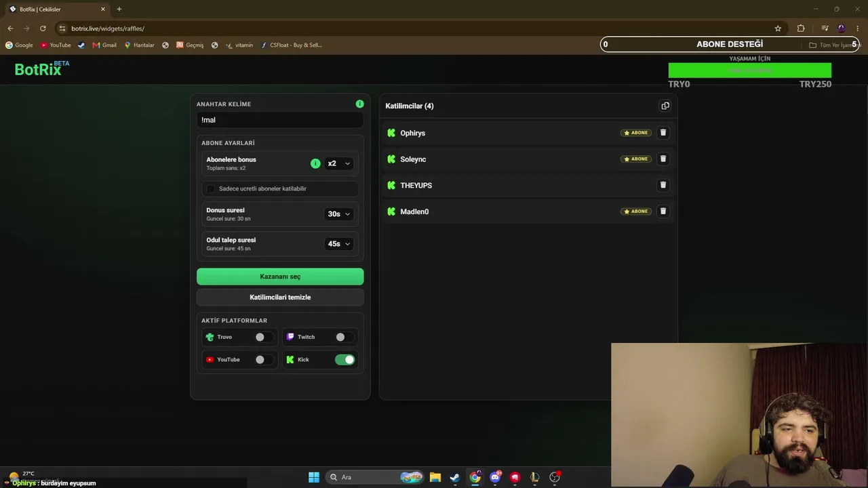Screen dimensions: 868x488
Task: Close the BotRix | Cekilisler tab
Action: coord(103,9)
